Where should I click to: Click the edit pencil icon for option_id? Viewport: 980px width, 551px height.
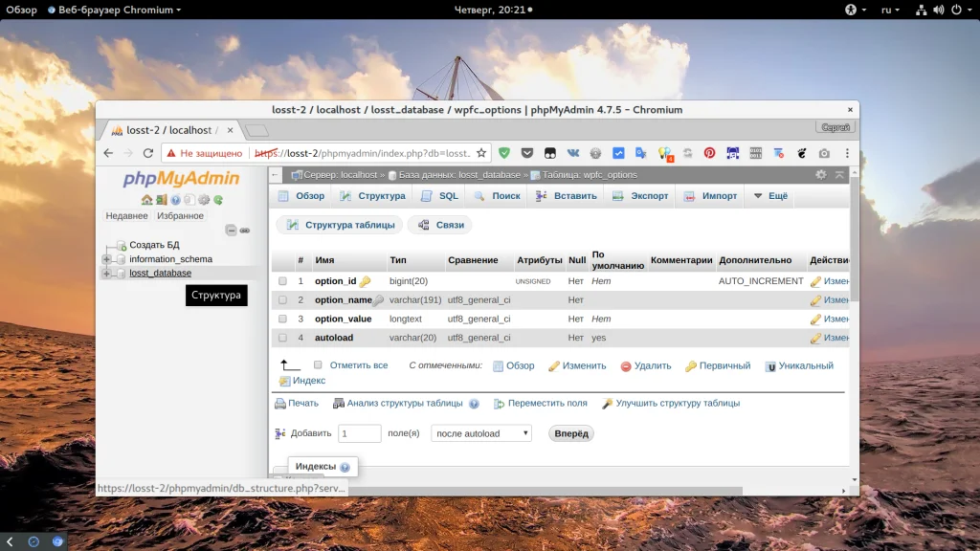tap(815, 282)
